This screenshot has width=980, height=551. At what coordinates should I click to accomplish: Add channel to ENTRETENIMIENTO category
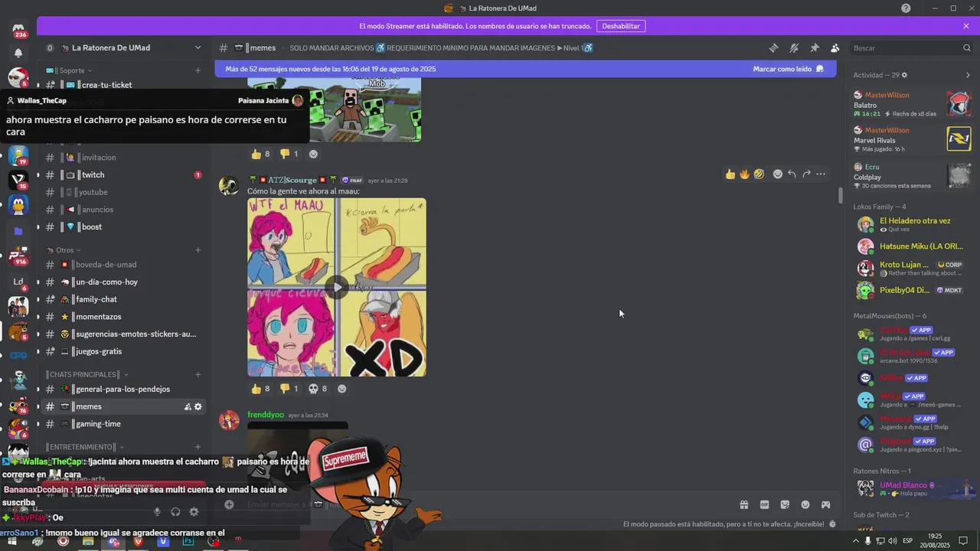pyautogui.click(x=198, y=447)
